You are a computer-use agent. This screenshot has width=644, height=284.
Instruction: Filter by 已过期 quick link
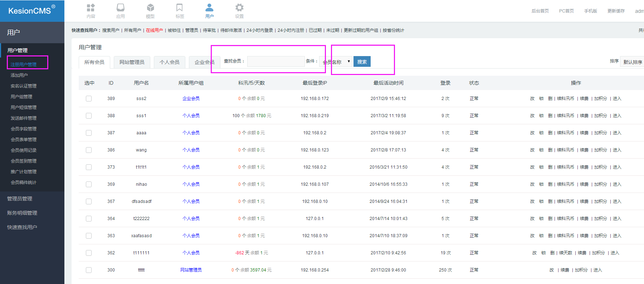coord(315,30)
